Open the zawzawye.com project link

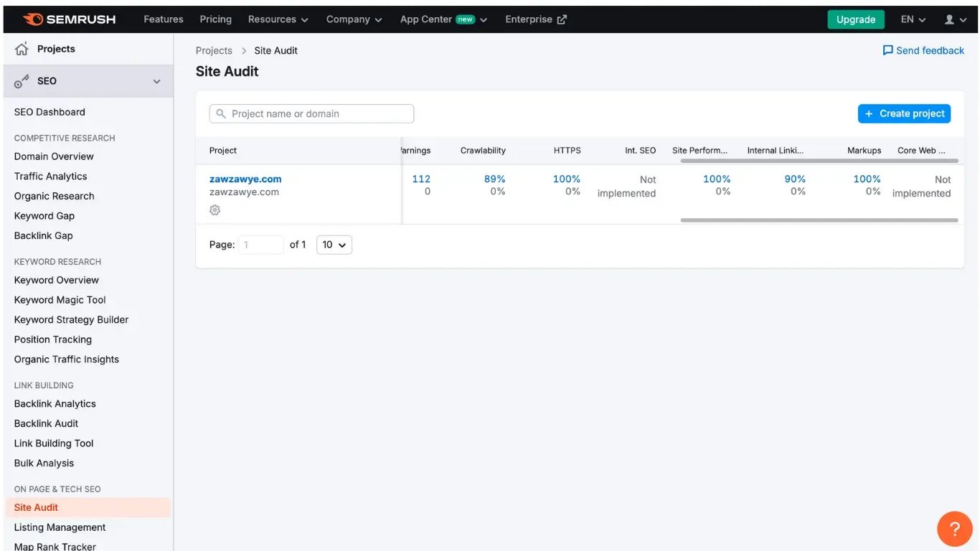pos(245,179)
